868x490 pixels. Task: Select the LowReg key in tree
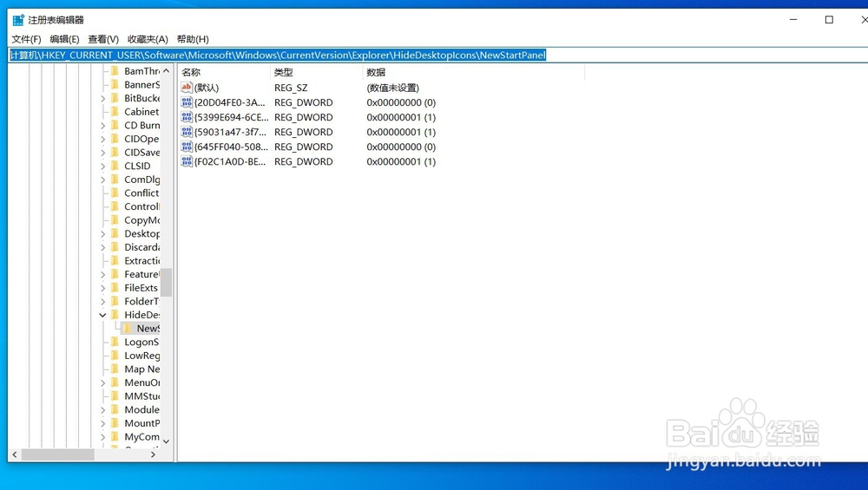[141, 356]
